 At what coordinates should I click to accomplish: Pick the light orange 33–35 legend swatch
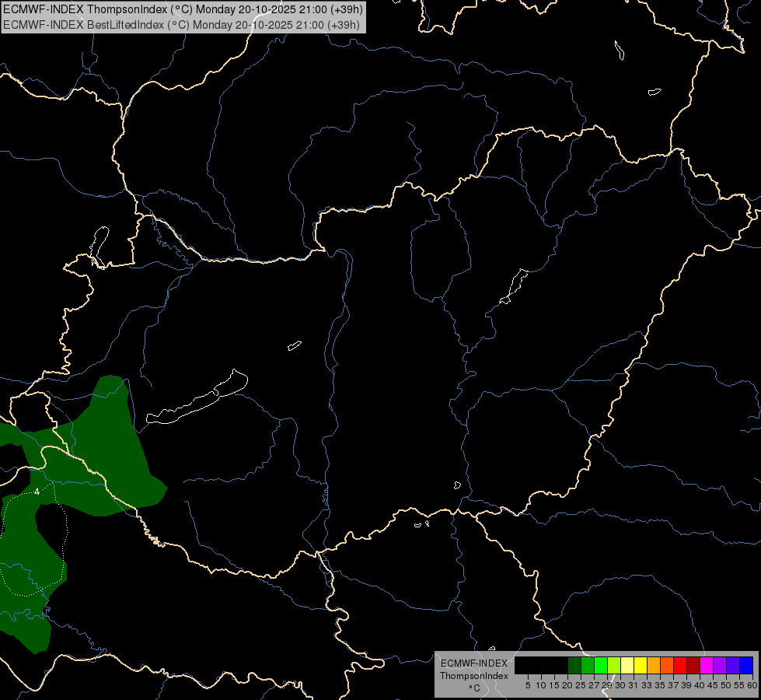click(654, 665)
